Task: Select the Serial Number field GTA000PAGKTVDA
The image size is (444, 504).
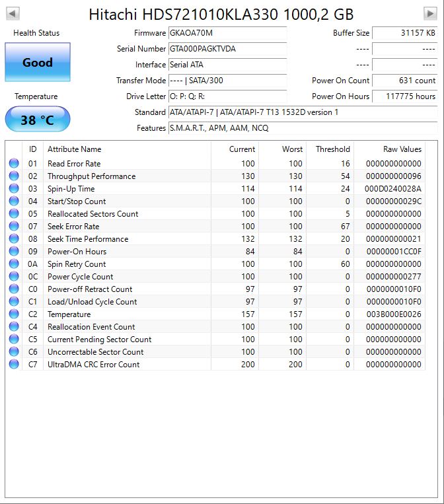Action: [228, 49]
